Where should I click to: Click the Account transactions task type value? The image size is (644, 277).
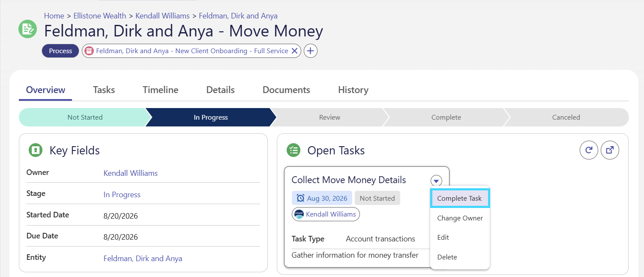click(x=380, y=239)
